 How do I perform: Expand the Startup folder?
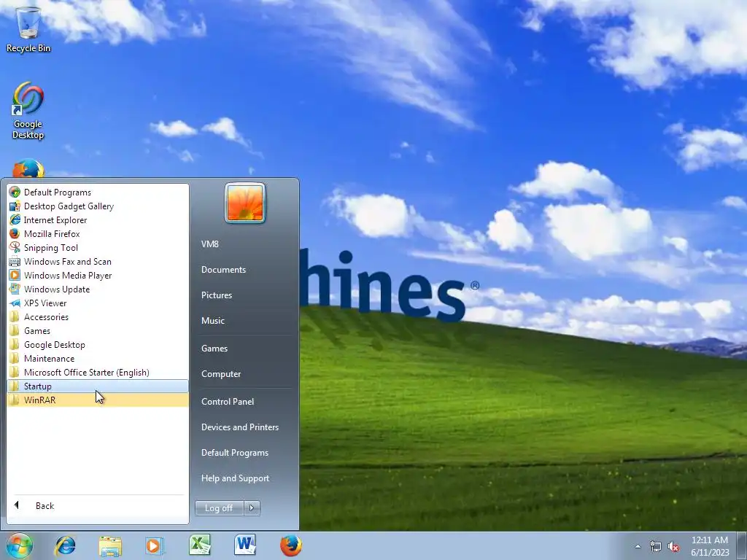[98, 386]
